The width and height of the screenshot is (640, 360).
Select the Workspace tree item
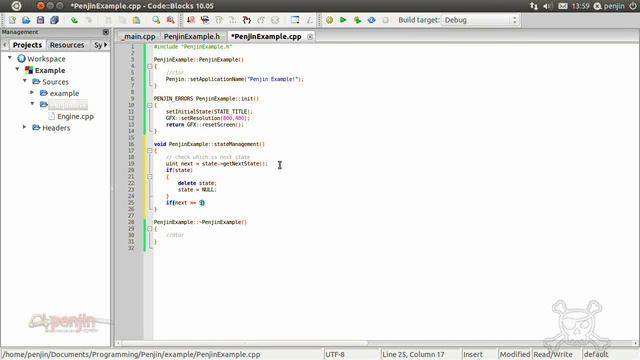[x=46, y=59]
